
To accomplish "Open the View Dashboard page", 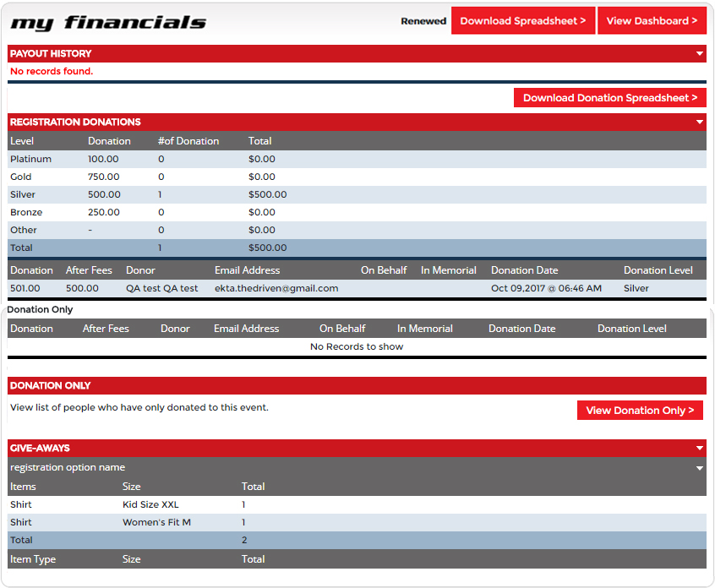I will point(652,21).
